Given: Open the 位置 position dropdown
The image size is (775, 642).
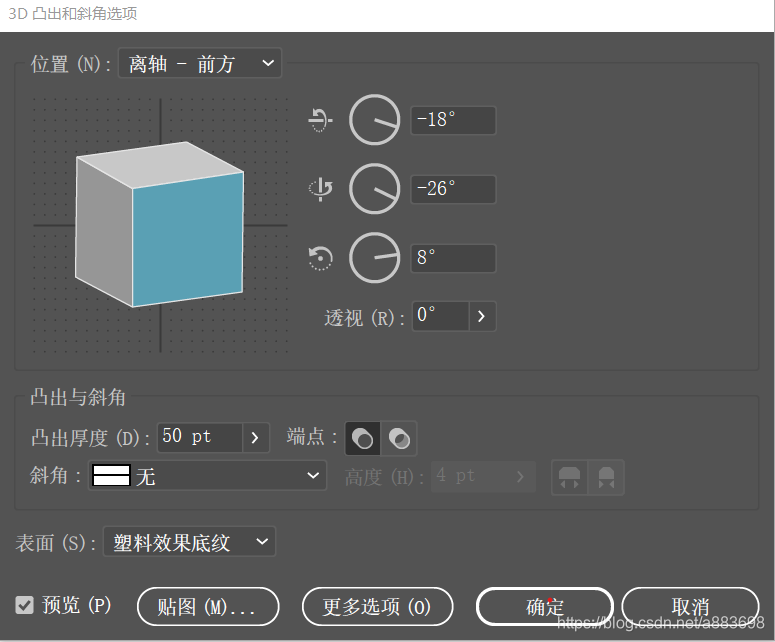Looking at the screenshot, I should pyautogui.click(x=200, y=63).
